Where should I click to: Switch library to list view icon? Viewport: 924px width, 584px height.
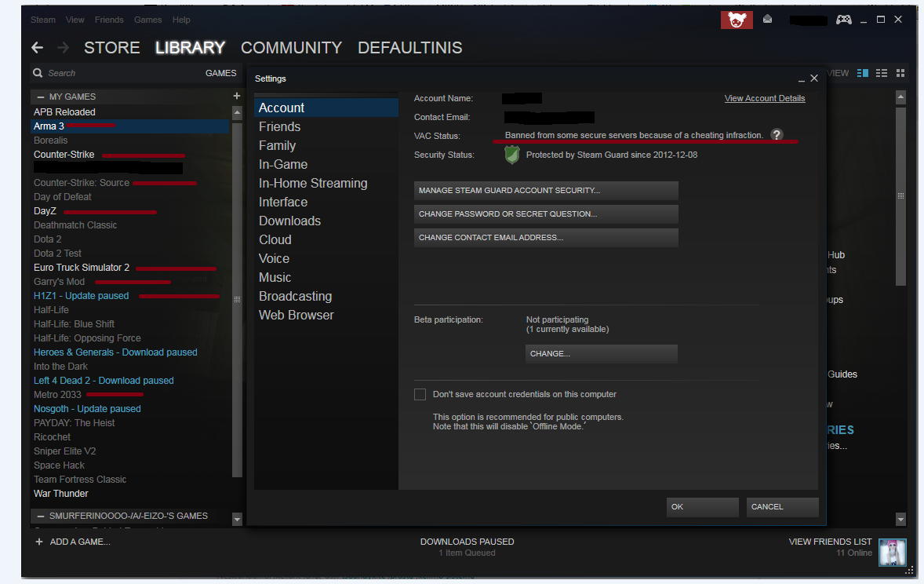(882, 73)
